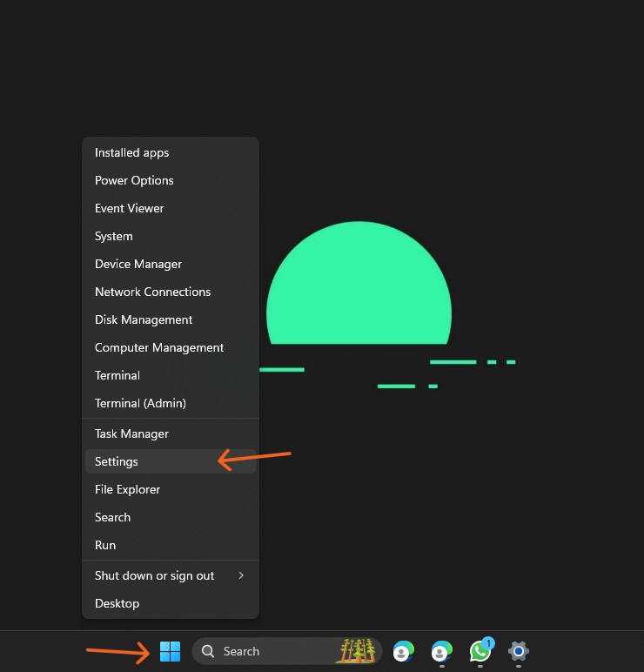Start Terminal without admin rights
The width and height of the screenshot is (644, 672).
click(171, 375)
